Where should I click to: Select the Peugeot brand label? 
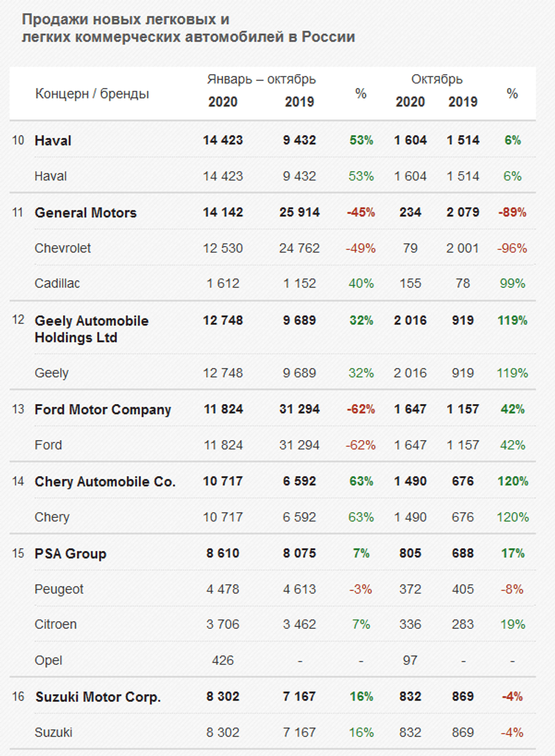(x=59, y=589)
